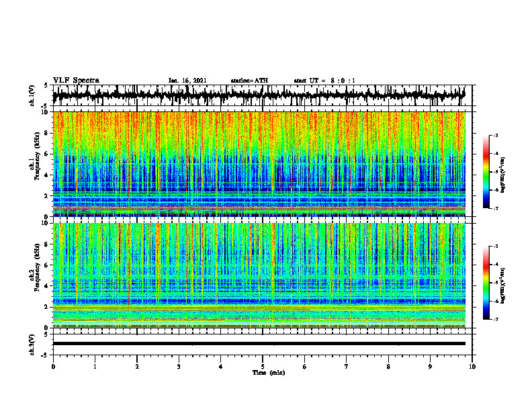The width and height of the screenshot is (532, 411).
Task: Click time axis tick label '6'
Action: 305,367
